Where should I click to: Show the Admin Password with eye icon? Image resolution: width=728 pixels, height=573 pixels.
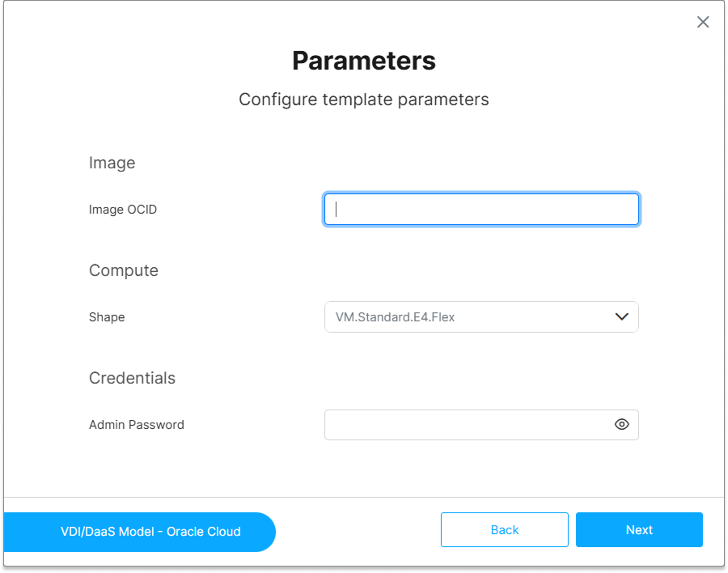[622, 424]
